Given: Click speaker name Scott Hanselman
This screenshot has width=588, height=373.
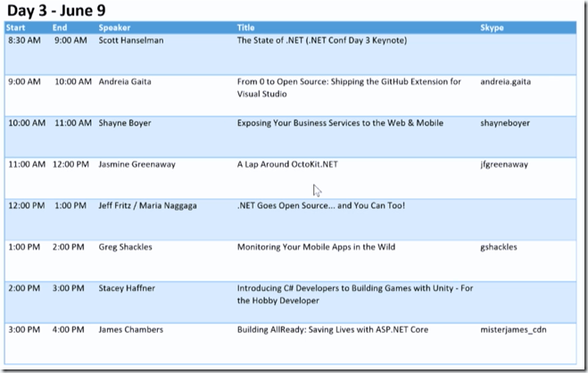Looking at the screenshot, I should pyautogui.click(x=131, y=40).
